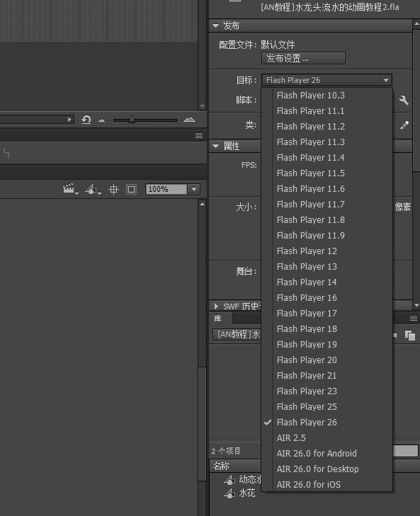Choose Flash Player 20 from the list

pos(333,360)
